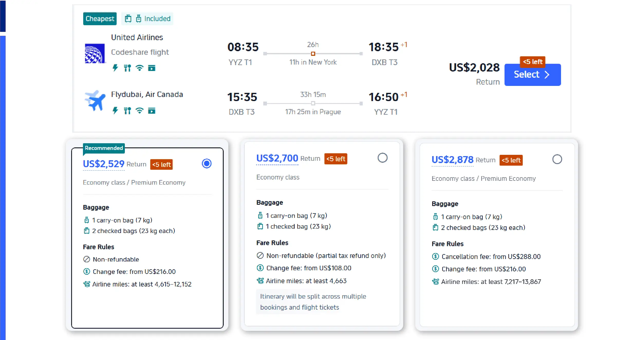Click the <5 left badge above Select
644x340 pixels.
click(x=533, y=62)
